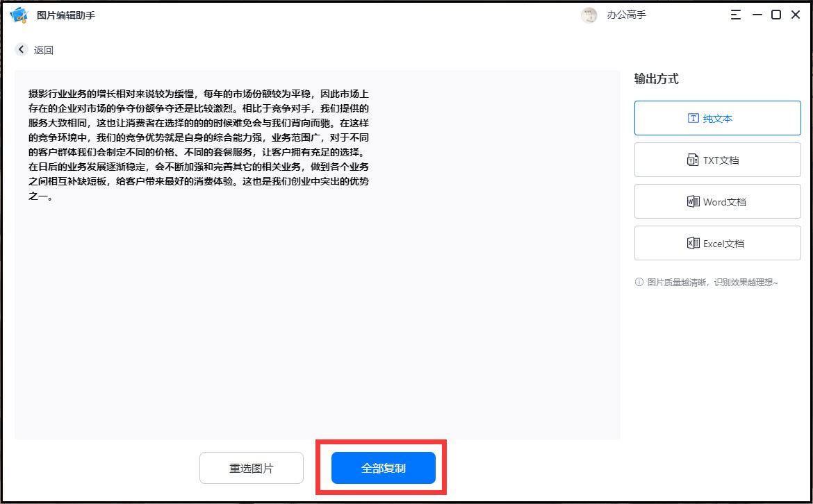Select the TXT文档 output option

(x=718, y=160)
